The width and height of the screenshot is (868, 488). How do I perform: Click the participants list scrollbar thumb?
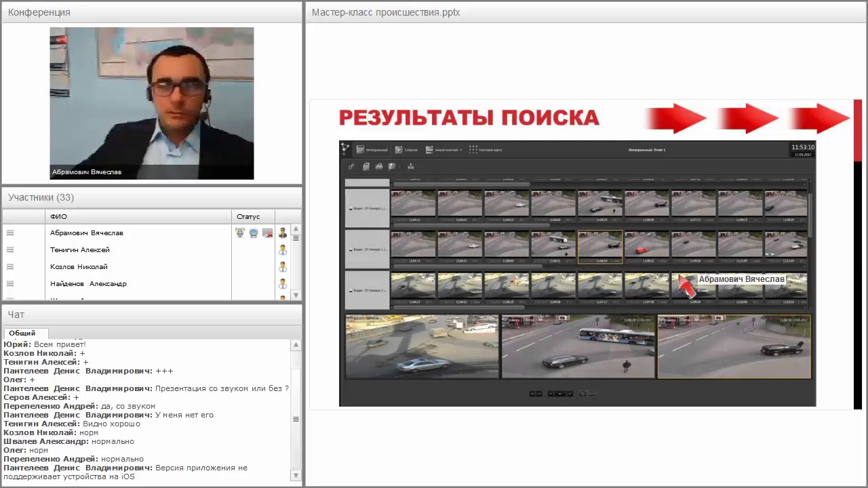click(x=296, y=239)
